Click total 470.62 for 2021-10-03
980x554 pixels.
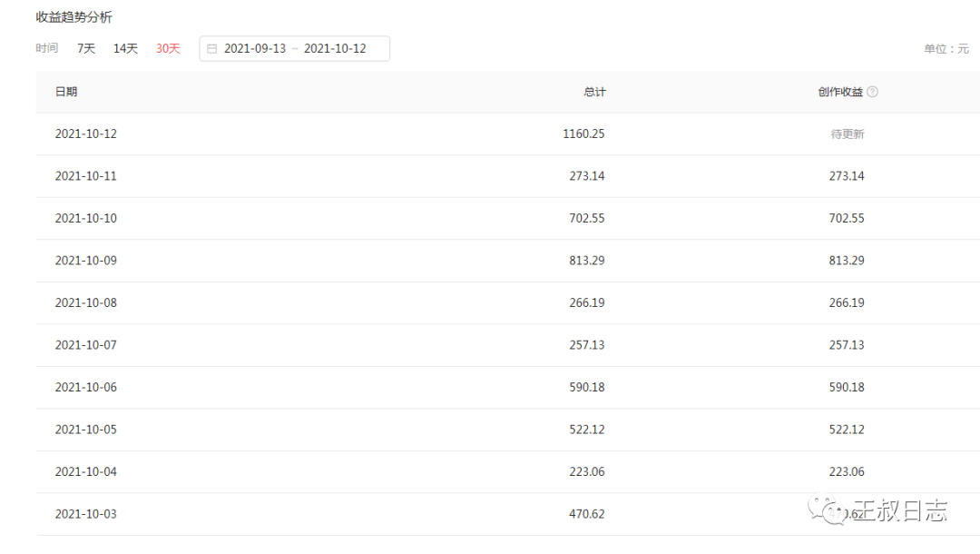pos(587,514)
